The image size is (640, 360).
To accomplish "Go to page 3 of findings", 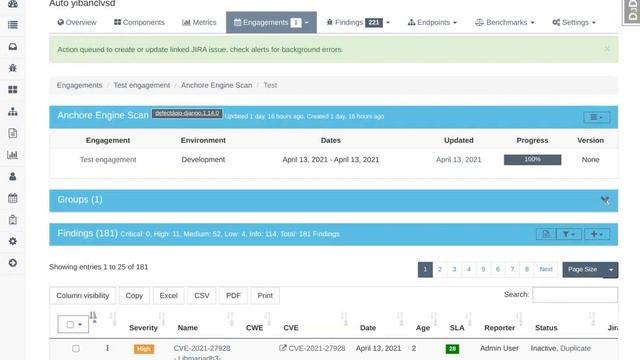I will click(454, 269).
